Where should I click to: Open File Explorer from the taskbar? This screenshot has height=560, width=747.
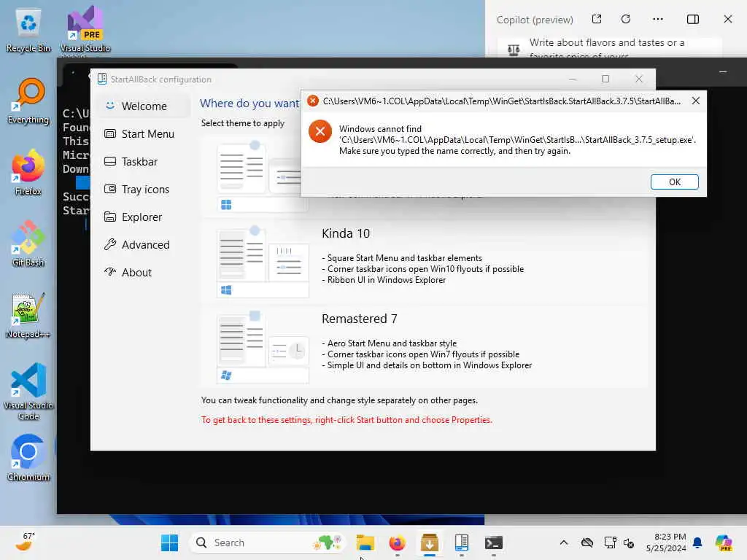(365, 542)
